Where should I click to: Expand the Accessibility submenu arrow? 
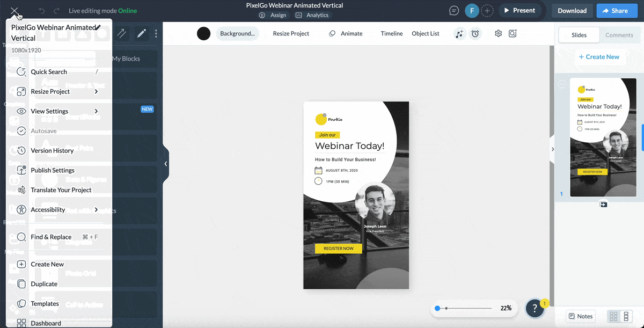coord(96,209)
